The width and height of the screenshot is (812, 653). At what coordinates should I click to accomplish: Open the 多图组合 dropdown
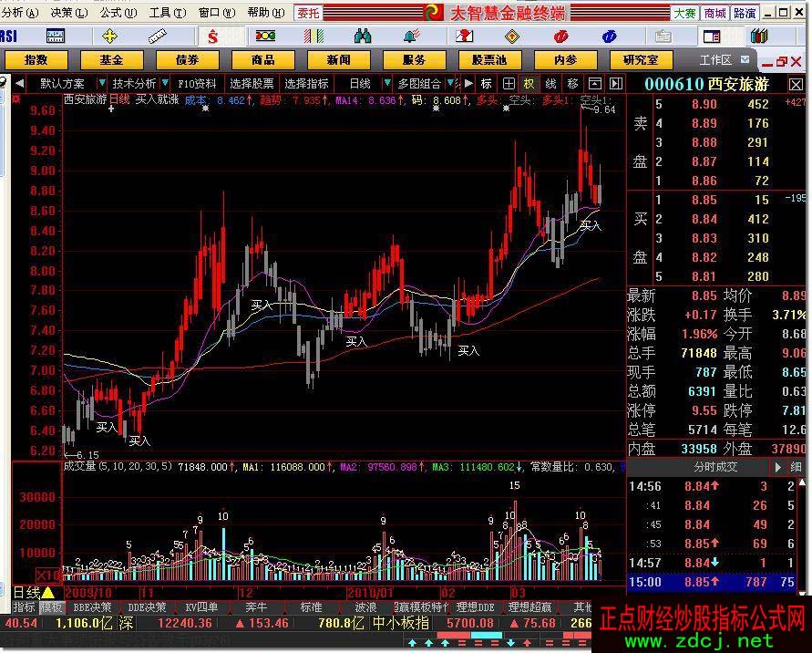point(420,83)
